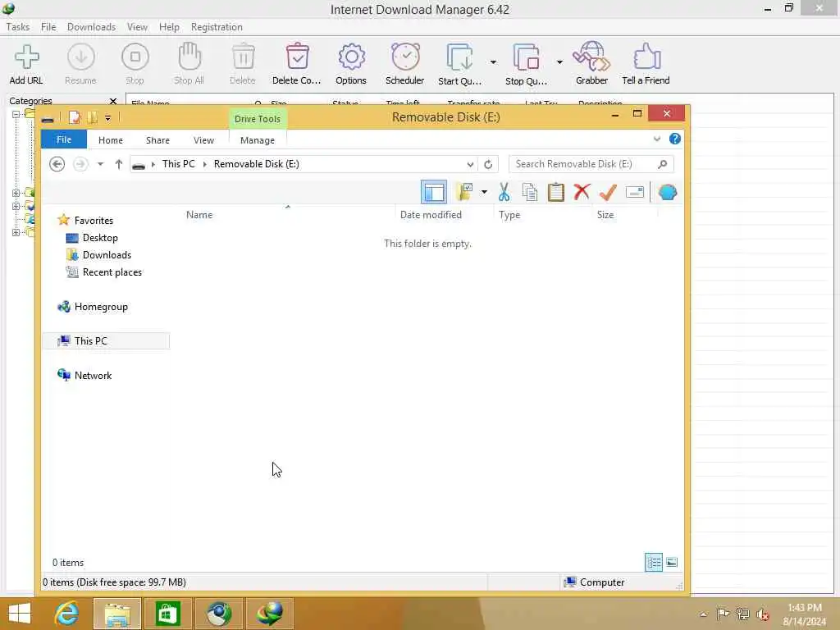The image size is (840, 630).
Task: Go up one folder level arrow
Action: click(x=118, y=164)
